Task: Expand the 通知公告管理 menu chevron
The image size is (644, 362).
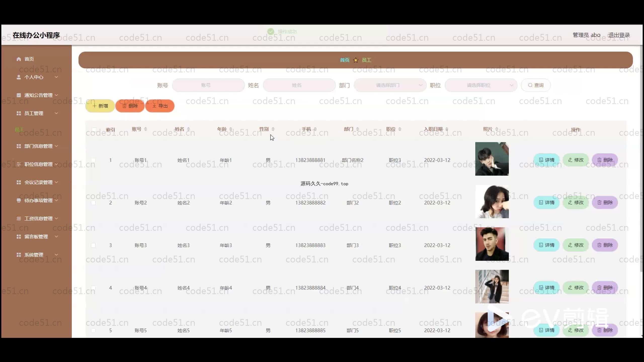Action: pos(56,95)
